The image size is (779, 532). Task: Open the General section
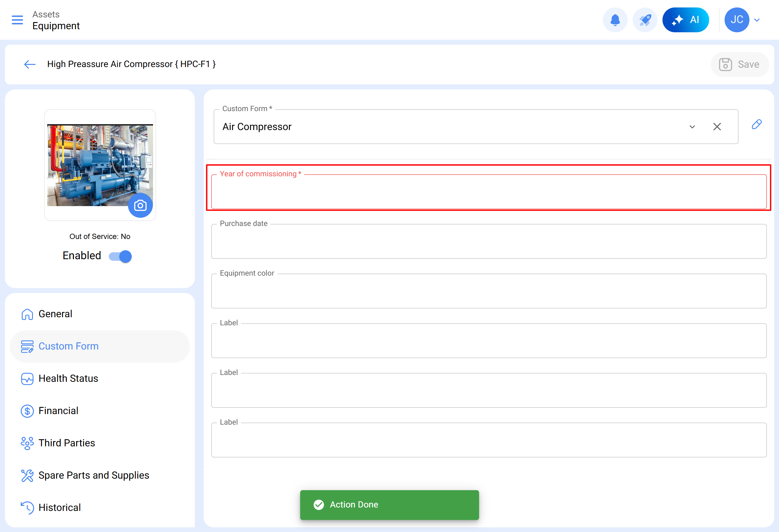click(55, 314)
